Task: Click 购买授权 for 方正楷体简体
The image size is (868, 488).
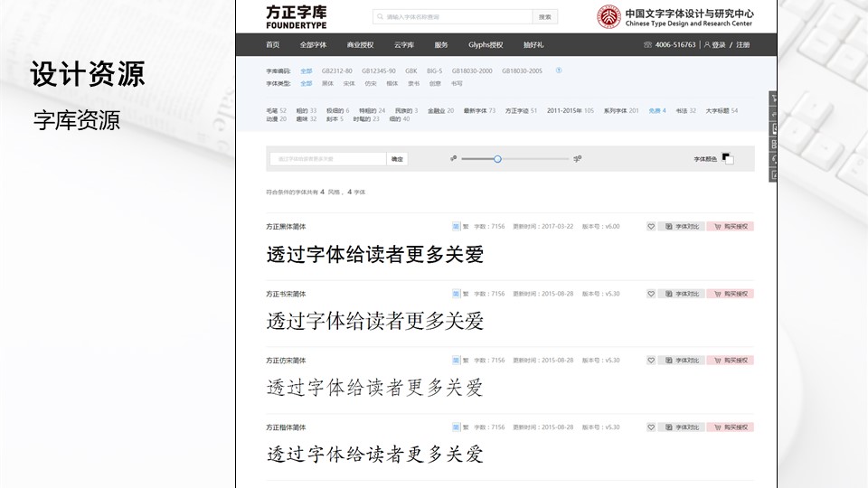Action: (x=731, y=427)
